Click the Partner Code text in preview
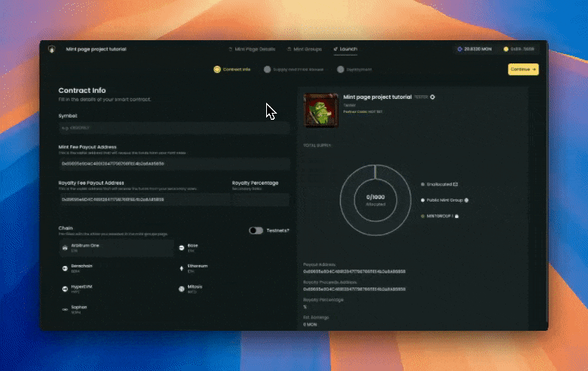Image resolution: width=588 pixels, height=371 pixels. pyautogui.click(x=363, y=111)
